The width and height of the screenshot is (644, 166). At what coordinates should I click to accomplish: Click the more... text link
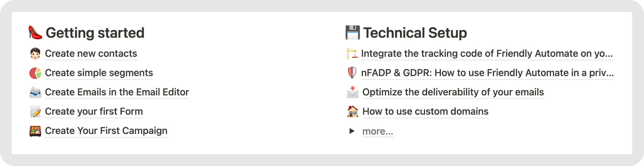pyautogui.click(x=378, y=131)
